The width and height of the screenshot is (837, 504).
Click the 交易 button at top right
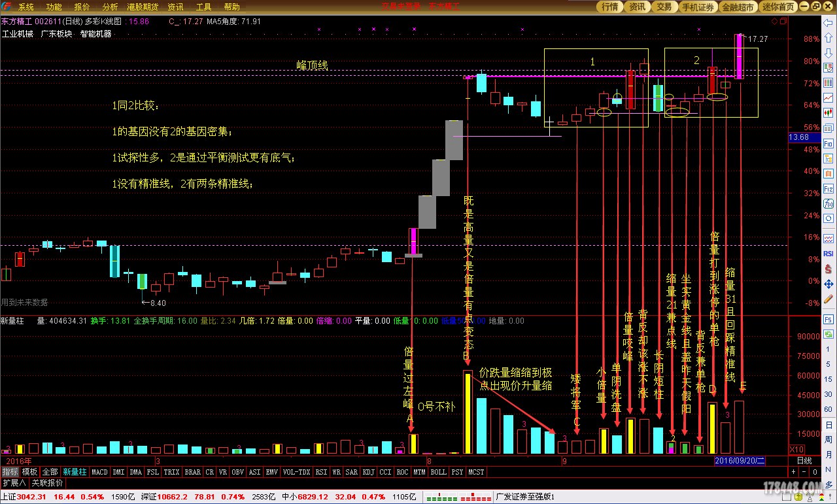(x=664, y=7)
